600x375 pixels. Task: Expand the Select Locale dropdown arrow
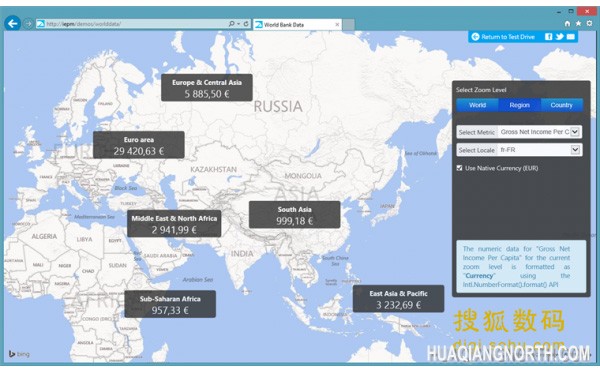(x=575, y=150)
